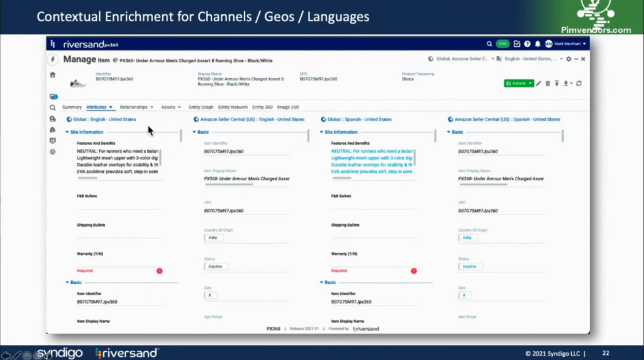
Task: Click the language translate icon
Action: click(x=499, y=59)
